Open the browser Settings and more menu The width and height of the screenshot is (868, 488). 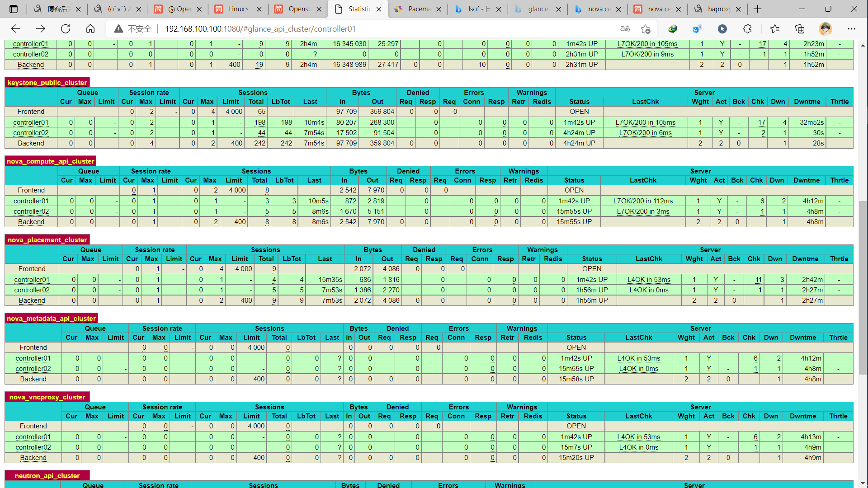point(852,29)
